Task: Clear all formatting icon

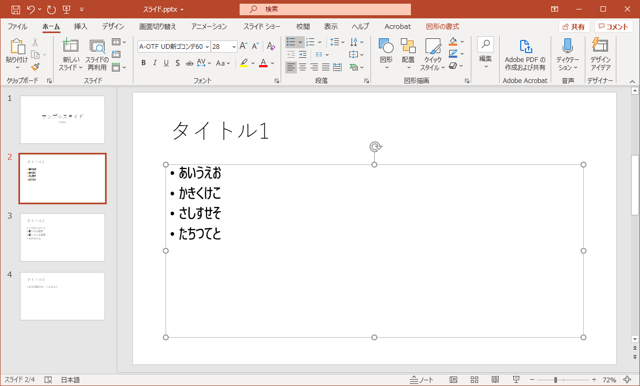Action: pyautogui.click(x=271, y=46)
